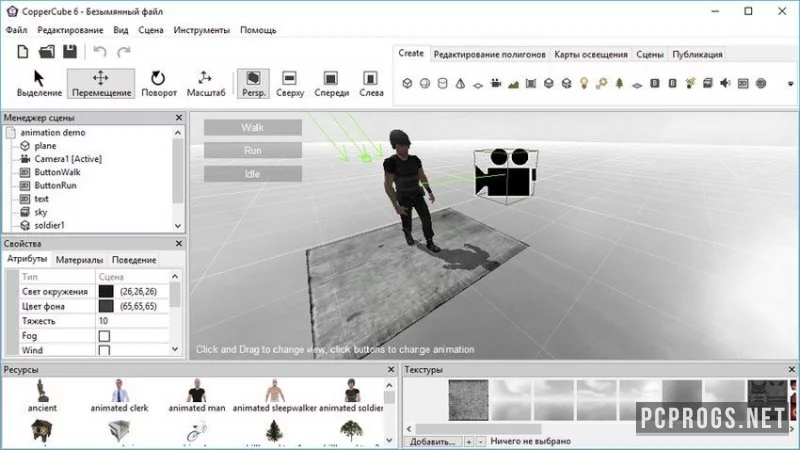
Task: Choose the Масштаб scale tool
Action: click(206, 84)
